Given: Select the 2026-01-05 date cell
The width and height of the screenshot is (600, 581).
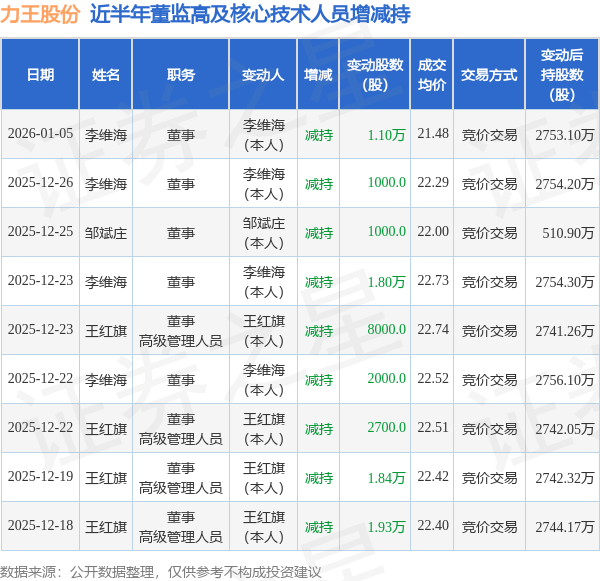Looking at the screenshot, I should 40,134.
